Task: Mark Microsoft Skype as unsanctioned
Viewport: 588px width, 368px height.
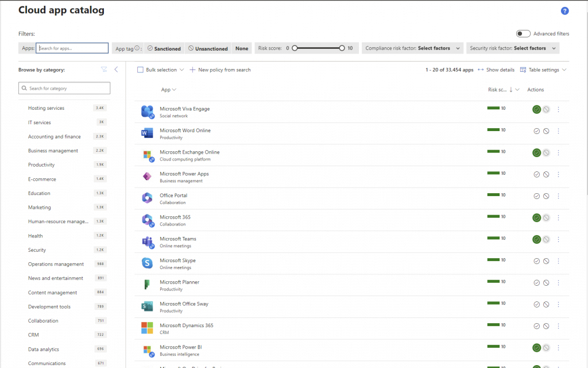Action: [x=547, y=261]
